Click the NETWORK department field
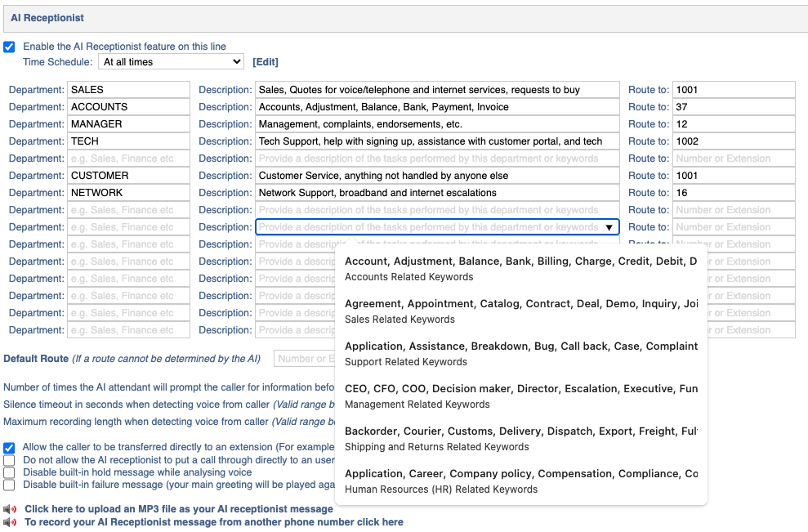 coord(128,193)
